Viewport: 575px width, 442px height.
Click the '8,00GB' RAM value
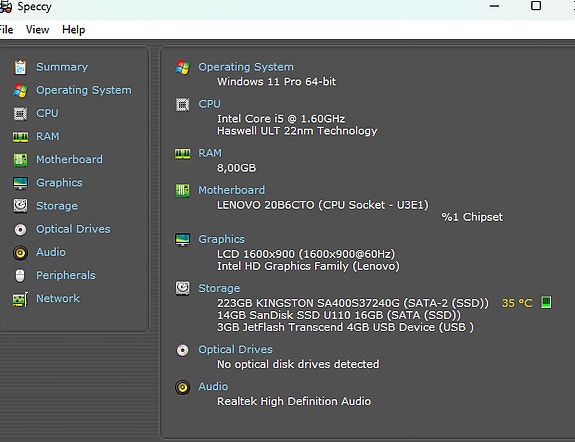click(237, 168)
